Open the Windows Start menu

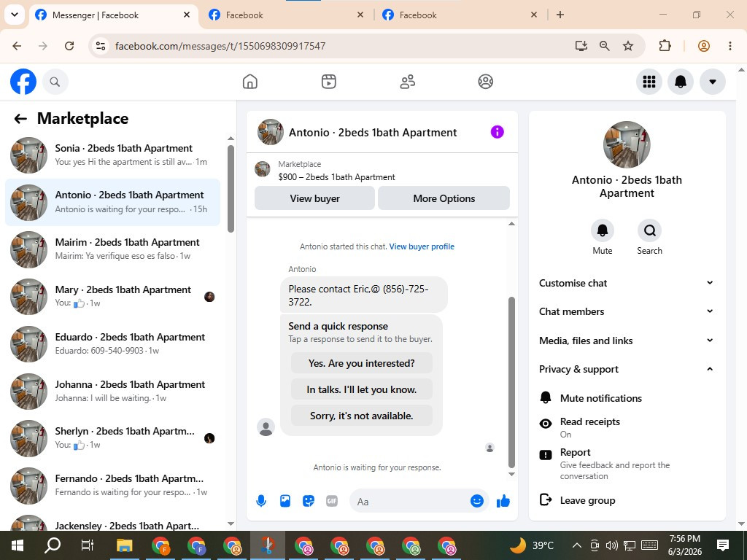coord(18,545)
